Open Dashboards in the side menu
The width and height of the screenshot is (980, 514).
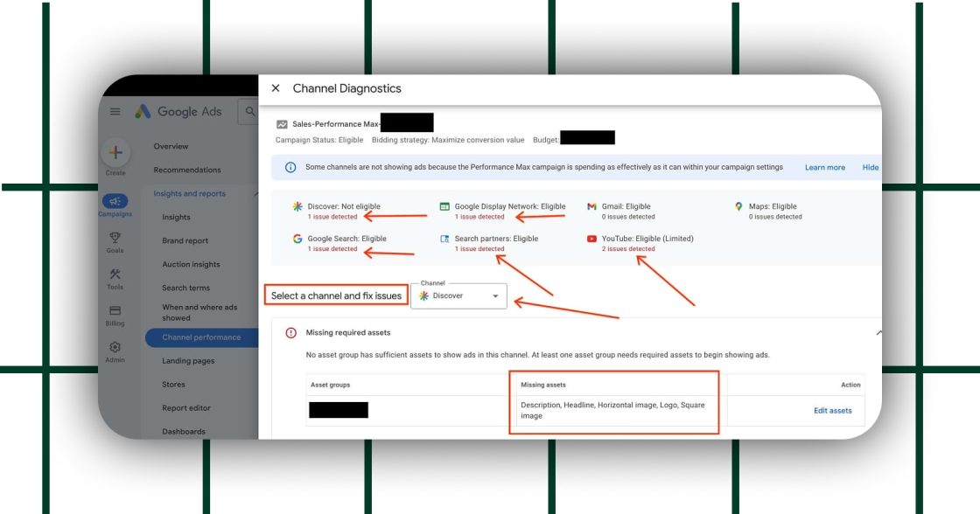(183, 432)
